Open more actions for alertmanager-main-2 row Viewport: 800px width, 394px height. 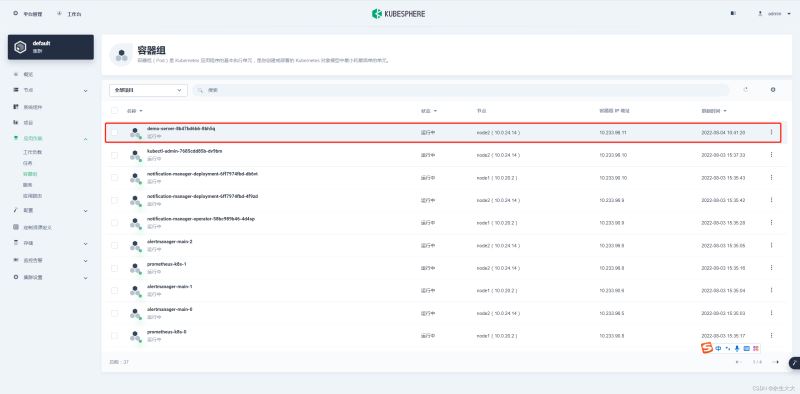pyautogui.click(x=771, y=245)
